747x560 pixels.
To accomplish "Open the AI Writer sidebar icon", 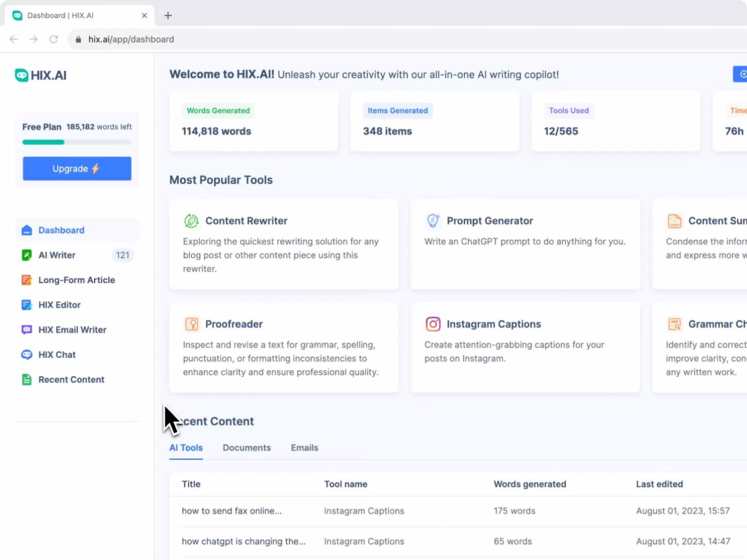I will (27, 255).
